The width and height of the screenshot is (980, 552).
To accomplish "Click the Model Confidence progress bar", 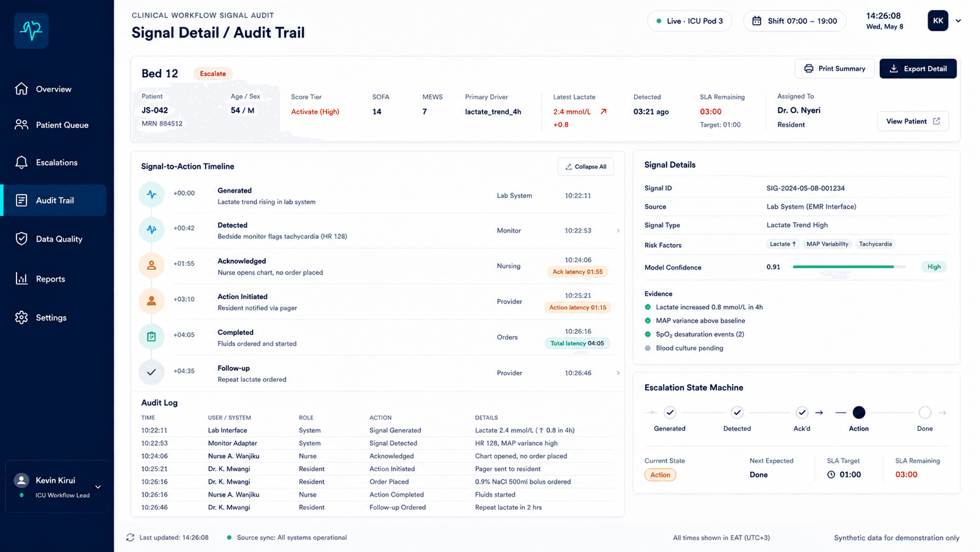I will tap(849, 267).
